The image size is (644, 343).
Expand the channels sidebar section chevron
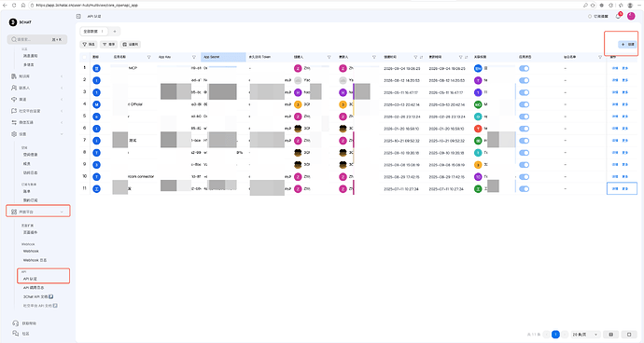point(62,100)
